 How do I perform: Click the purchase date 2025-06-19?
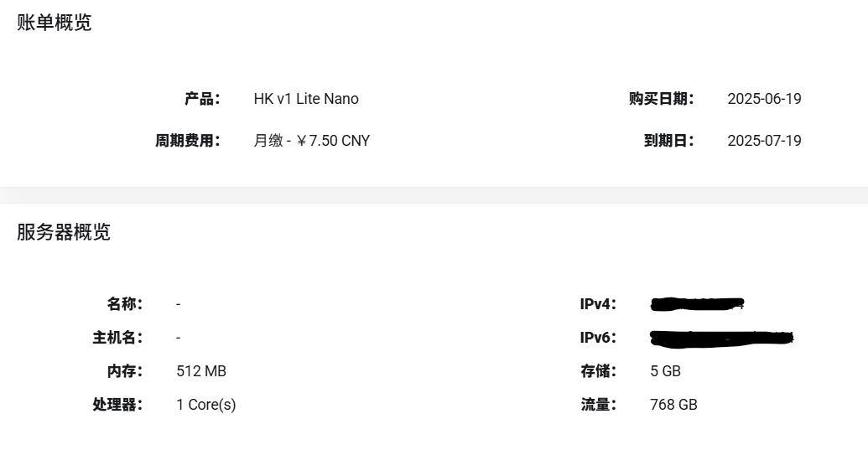(x=764, y=99)
